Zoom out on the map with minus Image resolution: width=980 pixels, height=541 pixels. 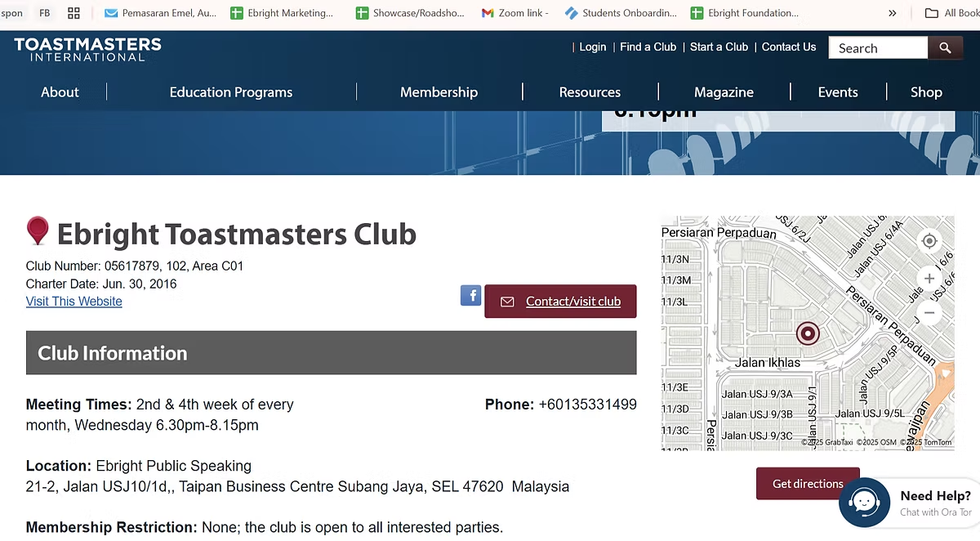(x=929, y=312)
